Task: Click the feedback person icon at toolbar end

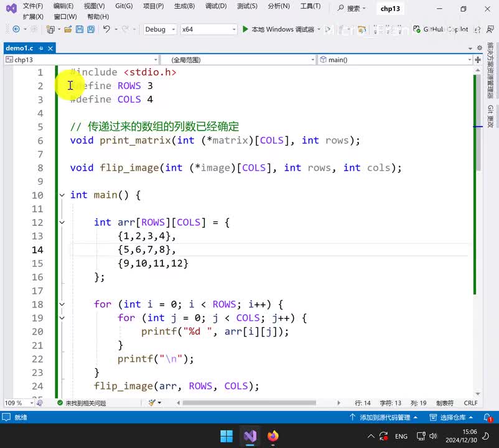Action: point(490,29)
